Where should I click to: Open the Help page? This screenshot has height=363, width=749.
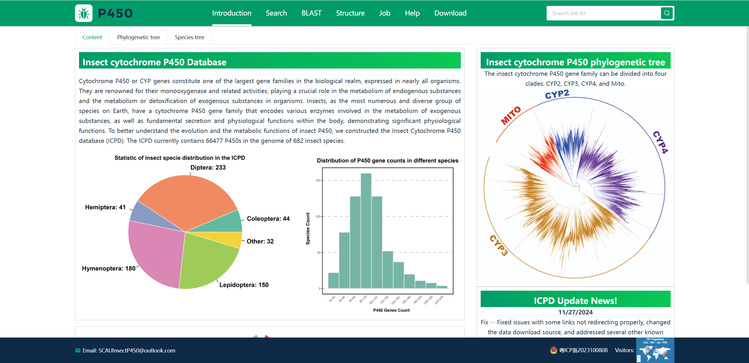(412, 13)
